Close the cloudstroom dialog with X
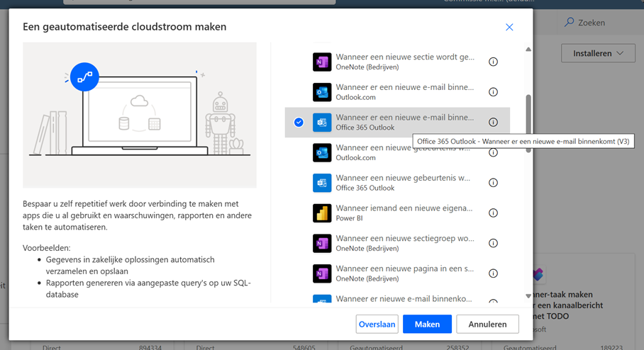 point(509,27)
